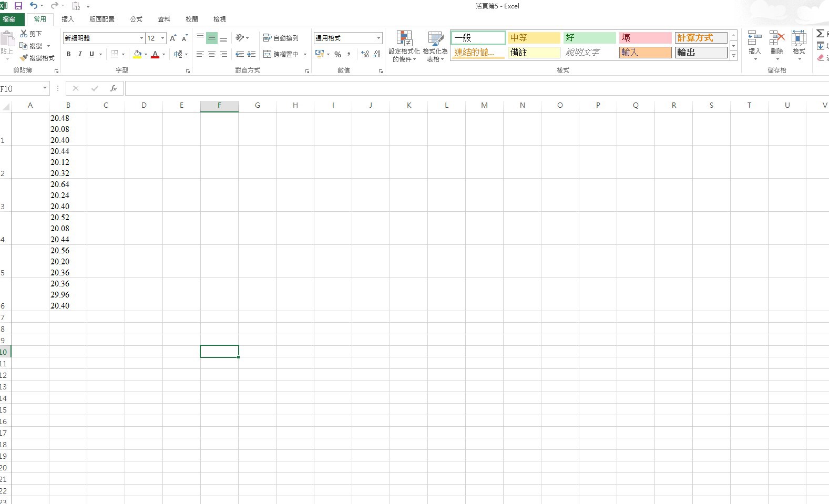Expand the number format dropdown (通用格式)
Viewport: 829px width, 504px height.
click(378, 38)
